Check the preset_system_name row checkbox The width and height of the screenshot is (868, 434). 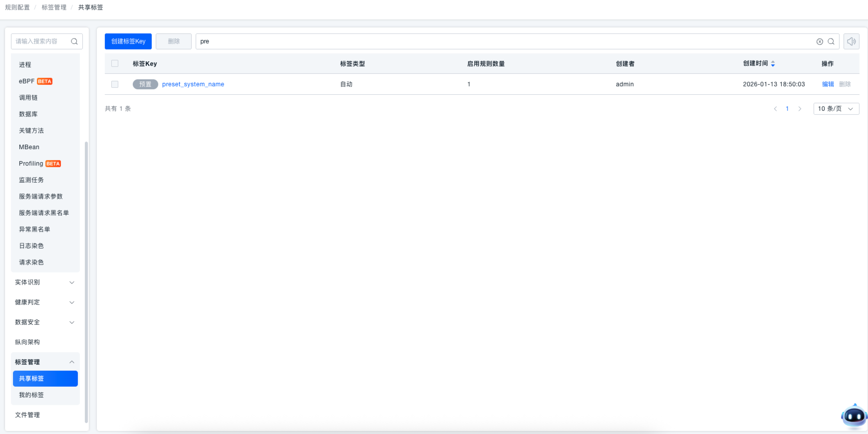(x=115, y=84)
